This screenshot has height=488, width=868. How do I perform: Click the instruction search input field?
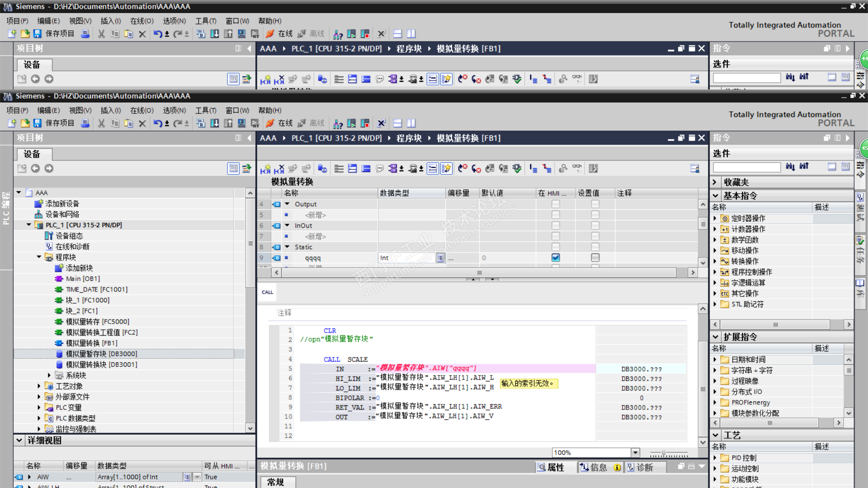746,167
